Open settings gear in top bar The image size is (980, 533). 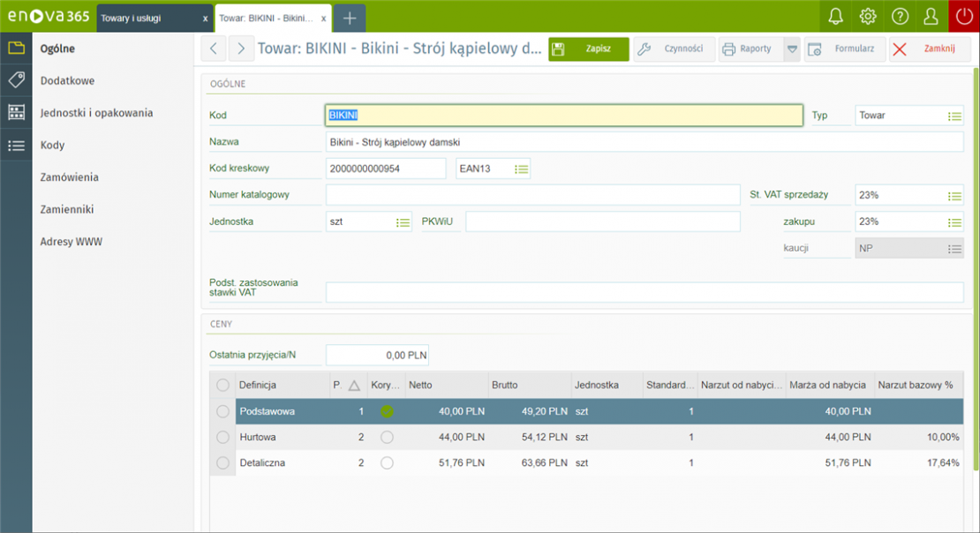pyautogui.click(x=868, y=17)
